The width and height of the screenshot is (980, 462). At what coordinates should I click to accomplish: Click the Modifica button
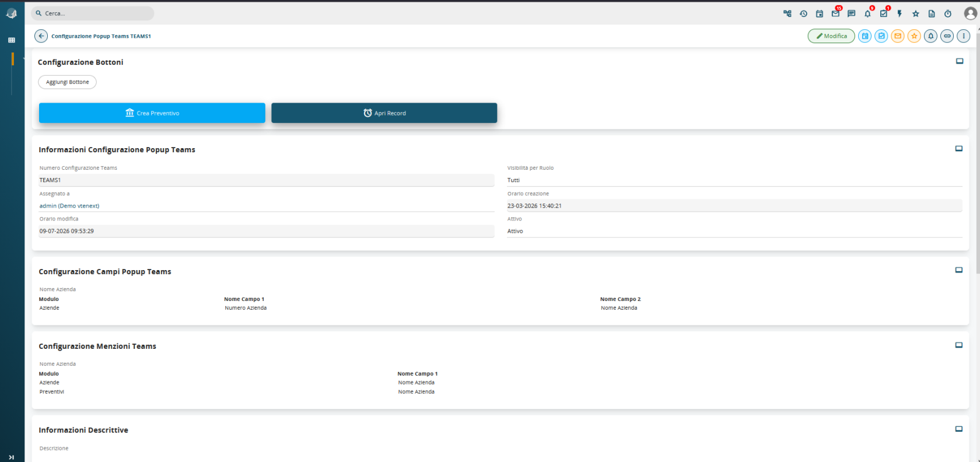point(831,36)
